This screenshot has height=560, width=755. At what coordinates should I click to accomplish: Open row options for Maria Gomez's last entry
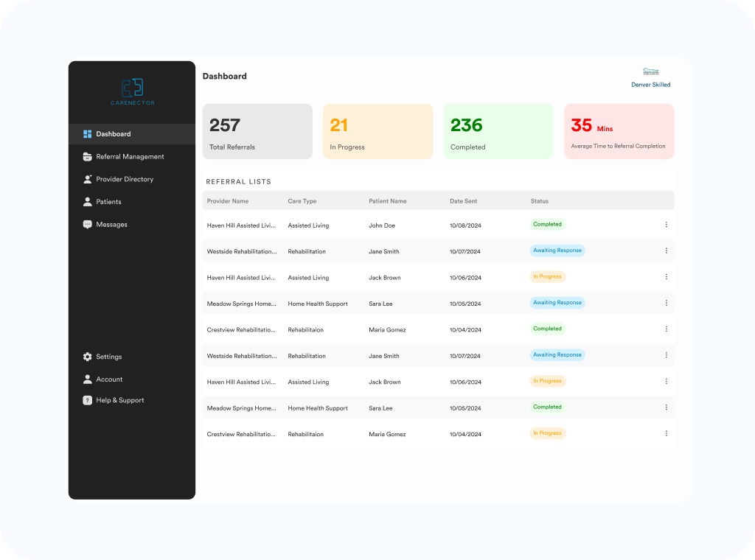(x=667, y=433)
